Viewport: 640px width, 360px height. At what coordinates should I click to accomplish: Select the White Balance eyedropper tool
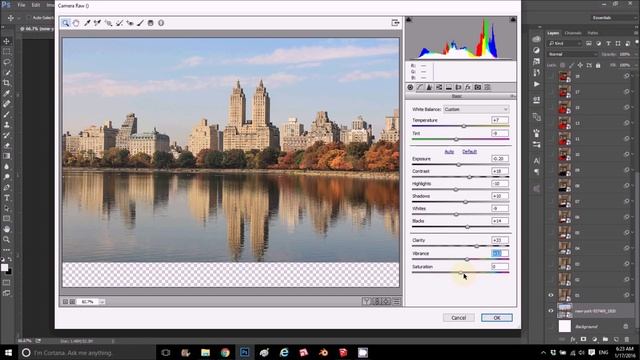click(87, 23)
